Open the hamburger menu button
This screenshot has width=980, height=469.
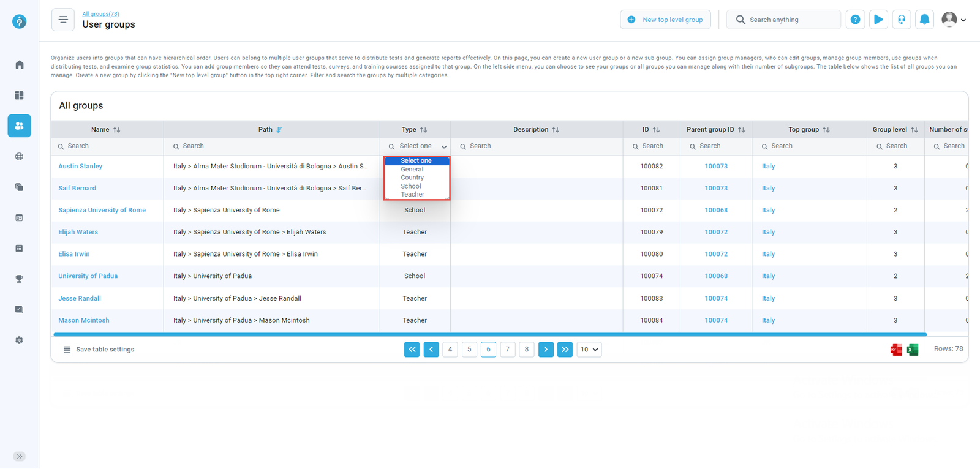pos(63,20)
